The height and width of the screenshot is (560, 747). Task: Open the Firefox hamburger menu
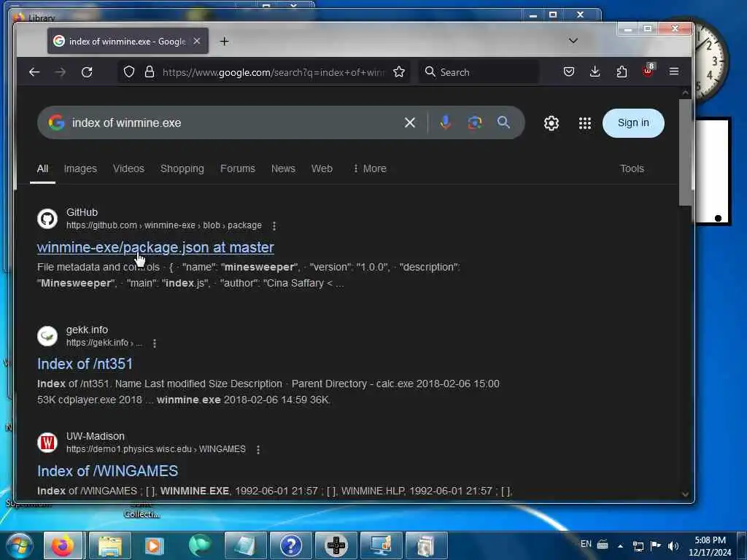(x=673, y=71)
